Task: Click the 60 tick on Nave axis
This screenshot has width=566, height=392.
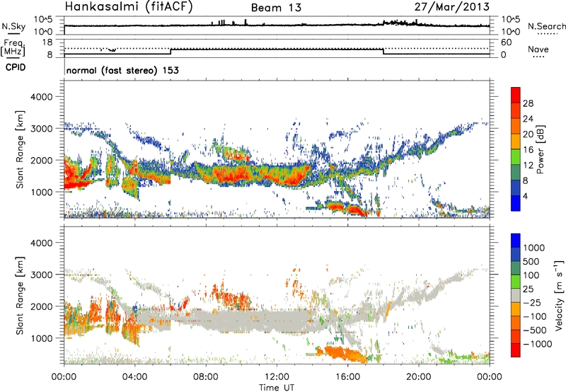Action: [x=506, y=42]
